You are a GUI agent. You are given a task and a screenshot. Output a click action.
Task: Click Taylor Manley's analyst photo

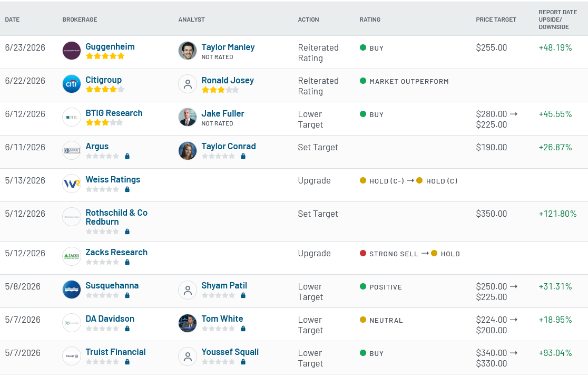tap(188, 51)
